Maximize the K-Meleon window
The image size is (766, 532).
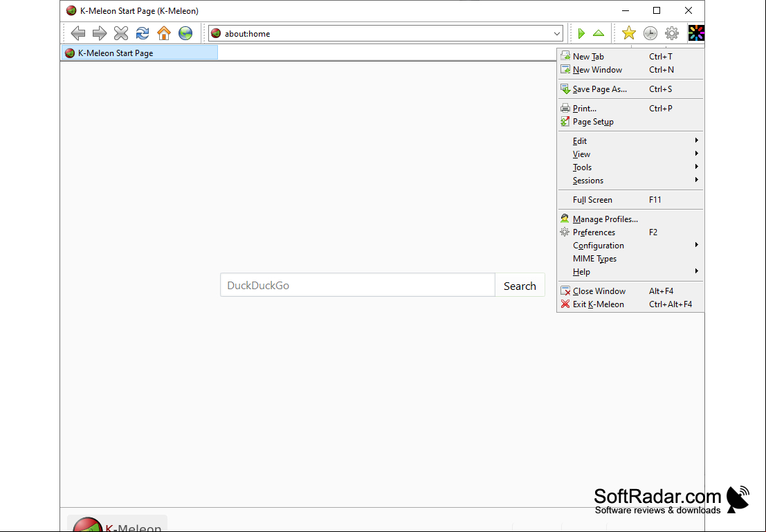(657, 10)
